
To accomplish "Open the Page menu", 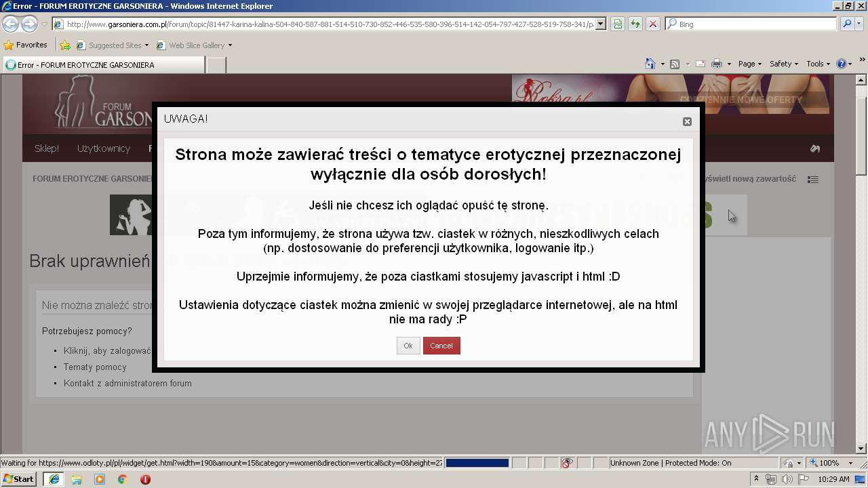I will 750,64.
